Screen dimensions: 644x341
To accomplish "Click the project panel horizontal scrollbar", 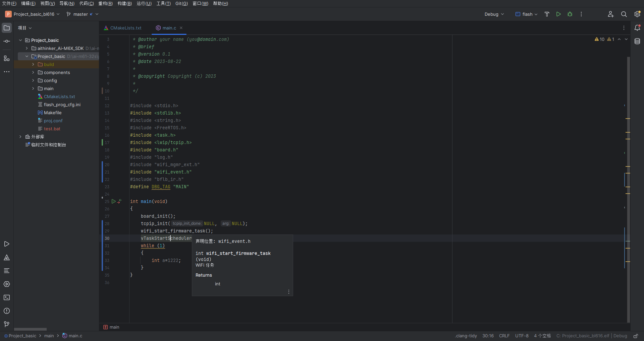I will (x=30, y=329).
